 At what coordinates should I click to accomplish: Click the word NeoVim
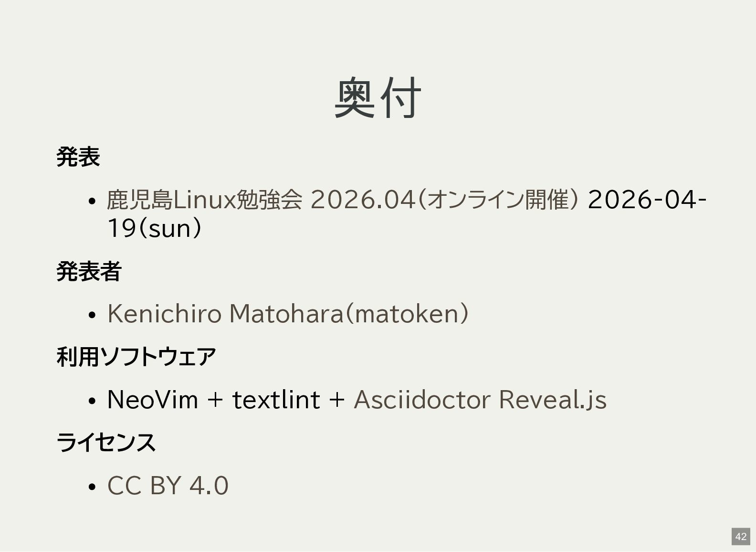click(152, 400)
